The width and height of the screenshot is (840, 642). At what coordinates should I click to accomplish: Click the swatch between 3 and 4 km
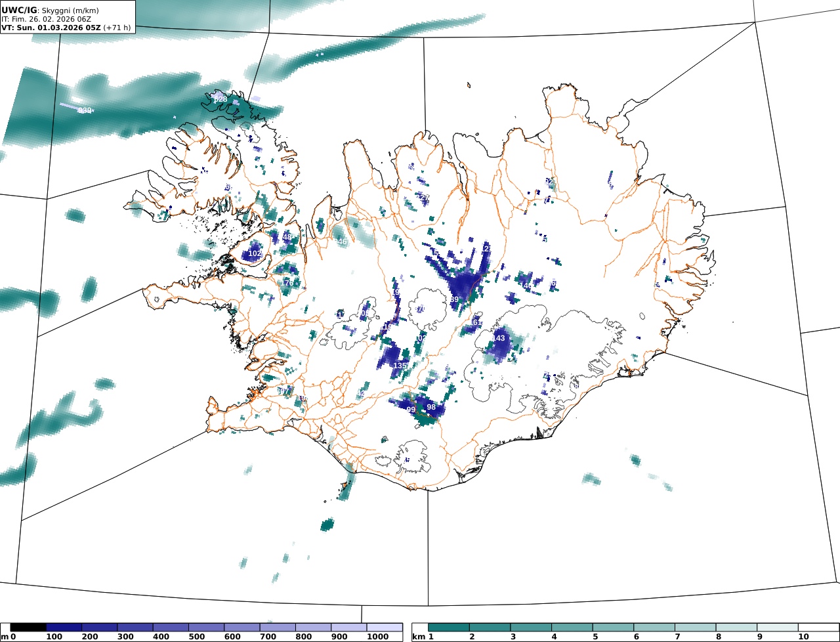point(531,628)
